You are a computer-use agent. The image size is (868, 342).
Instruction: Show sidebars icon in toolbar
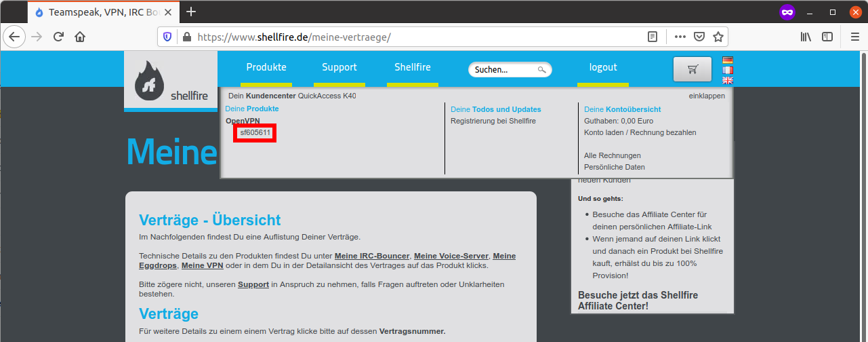click(x=827, y=37)
